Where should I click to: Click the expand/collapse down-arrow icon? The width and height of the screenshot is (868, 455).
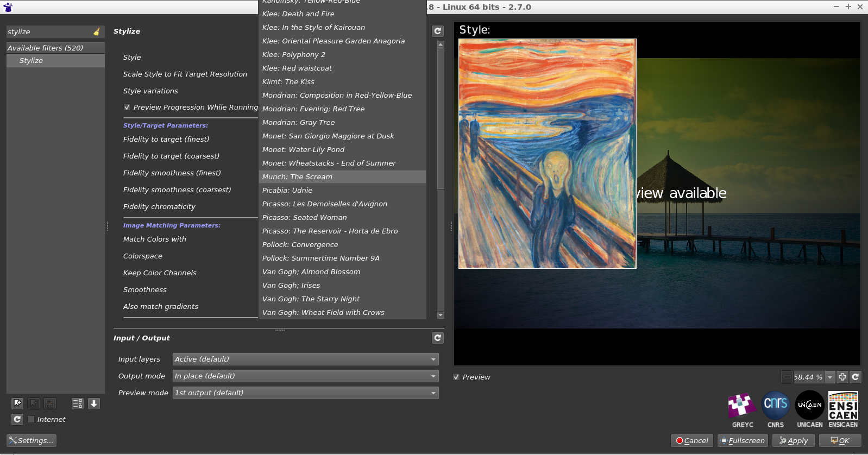coord(94,403)
